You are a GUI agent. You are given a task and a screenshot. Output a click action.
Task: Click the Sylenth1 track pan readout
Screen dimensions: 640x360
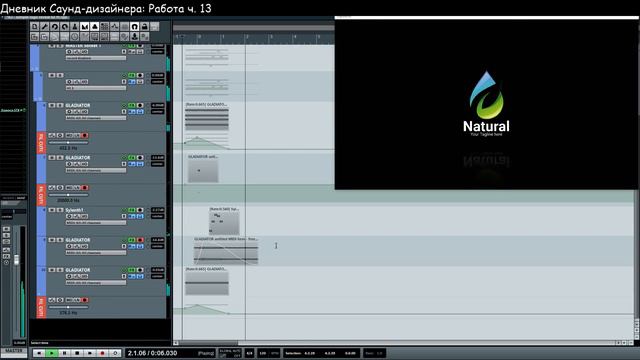158,216
